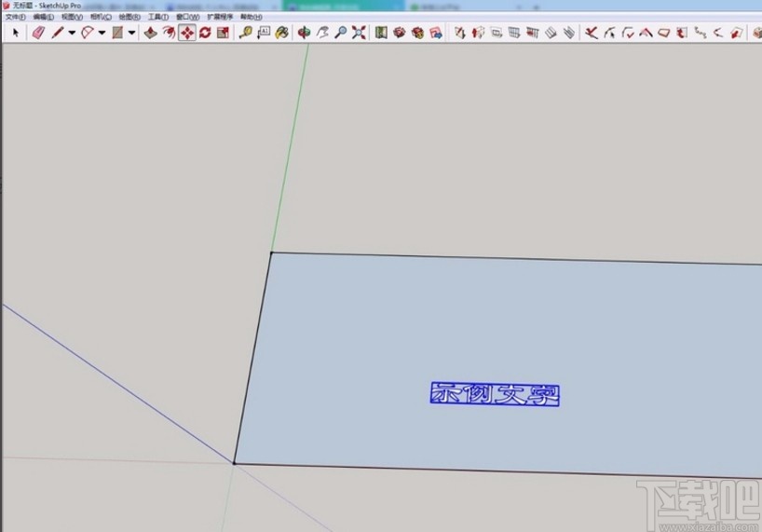
Task: Open the 绘图(R) menu
Action: click(129, 17)
